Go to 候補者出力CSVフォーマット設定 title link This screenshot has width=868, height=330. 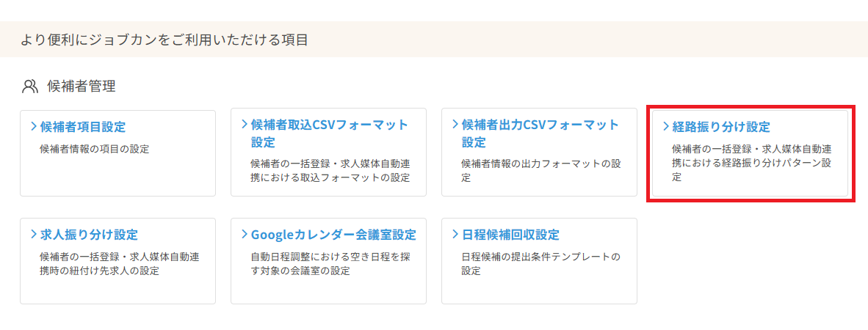(540, 133)
